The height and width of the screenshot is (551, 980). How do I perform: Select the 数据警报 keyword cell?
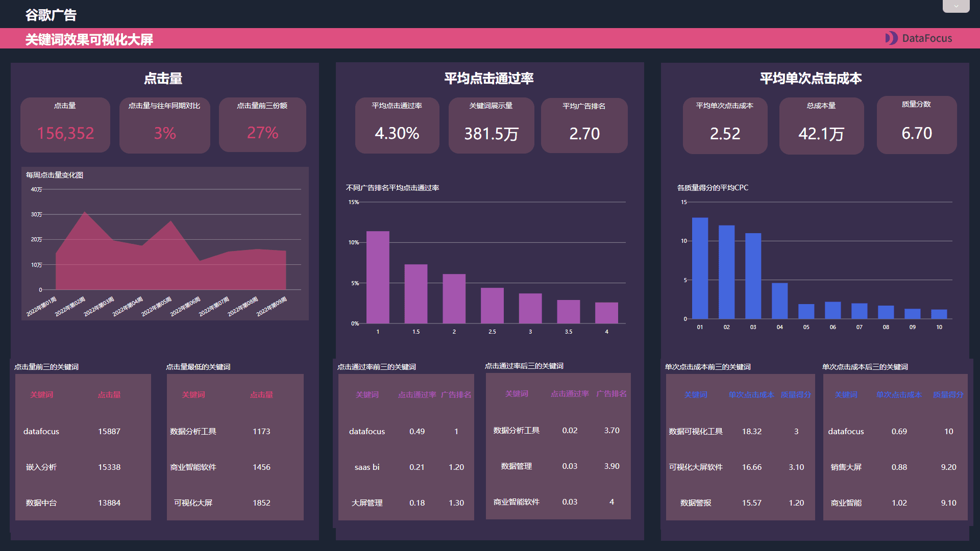pos(696,503)
